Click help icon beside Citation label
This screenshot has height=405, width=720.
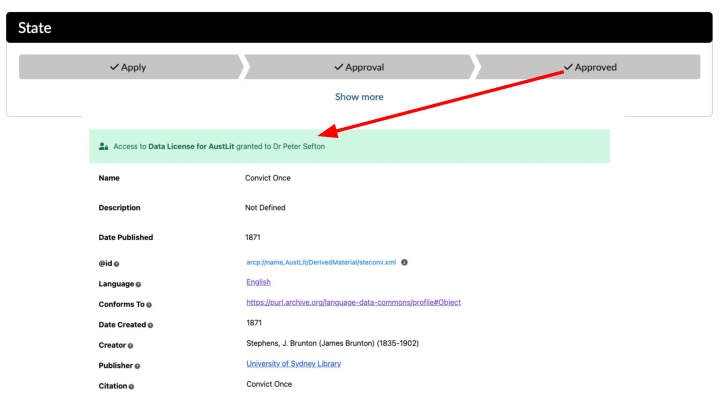click(131, 387)
